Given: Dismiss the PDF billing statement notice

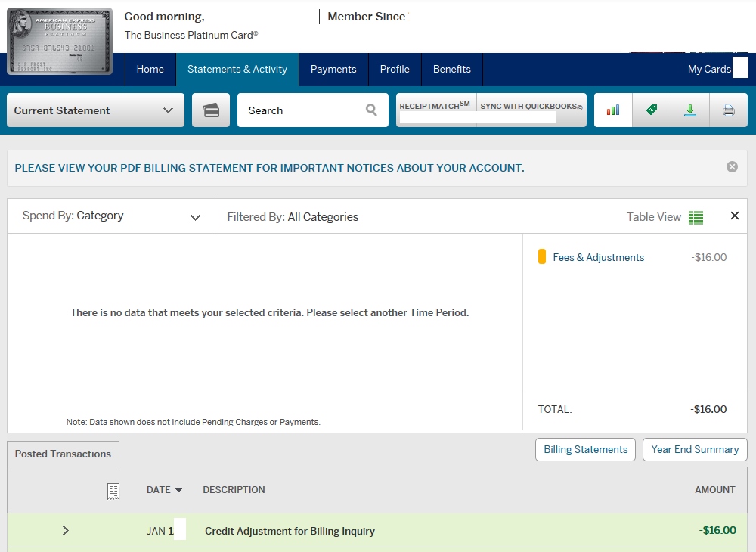Looking at the screenshot, I should point(732,167).
